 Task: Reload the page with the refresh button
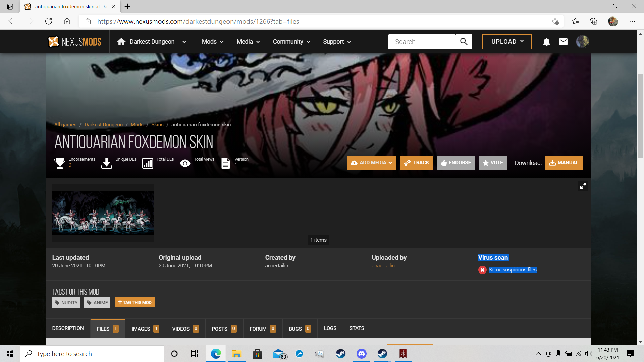(x=49, y=21)
